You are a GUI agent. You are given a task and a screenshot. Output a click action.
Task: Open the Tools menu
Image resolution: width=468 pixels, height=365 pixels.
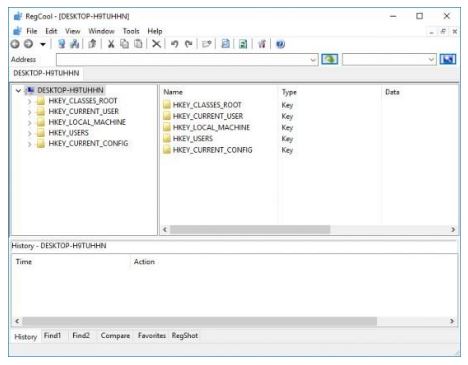(131, 31)
